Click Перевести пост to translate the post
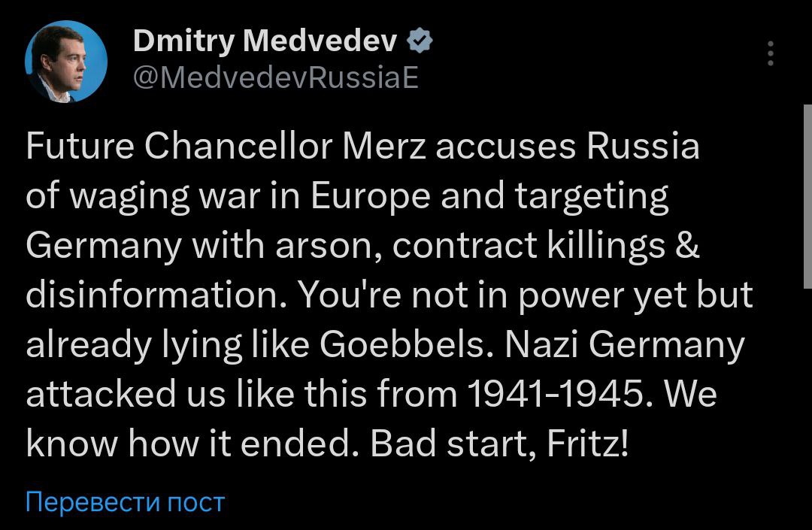 (126, 501)
